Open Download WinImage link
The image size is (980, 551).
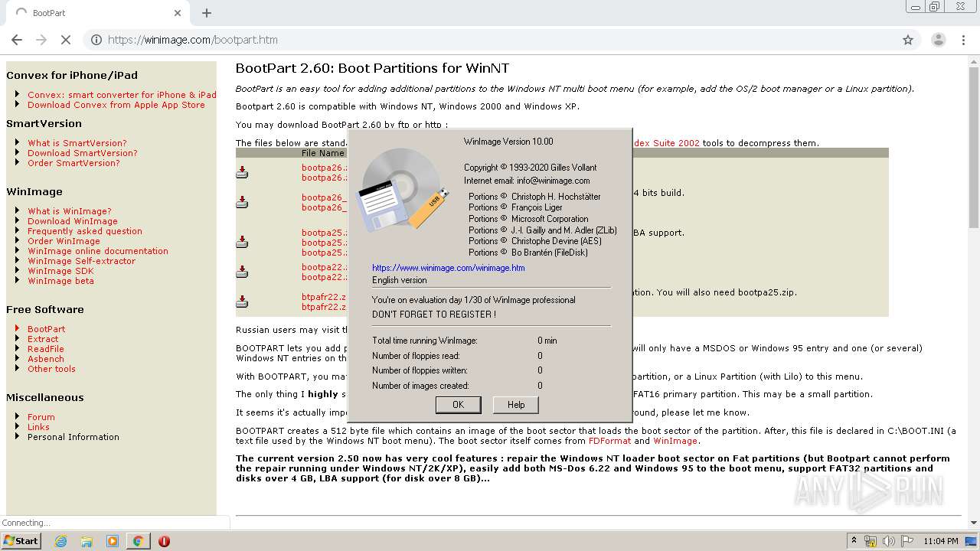click(x=73, y=221)
